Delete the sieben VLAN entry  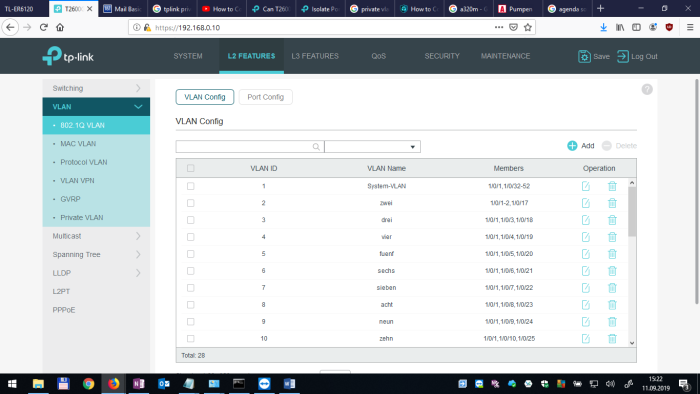[x=612, y=288]
